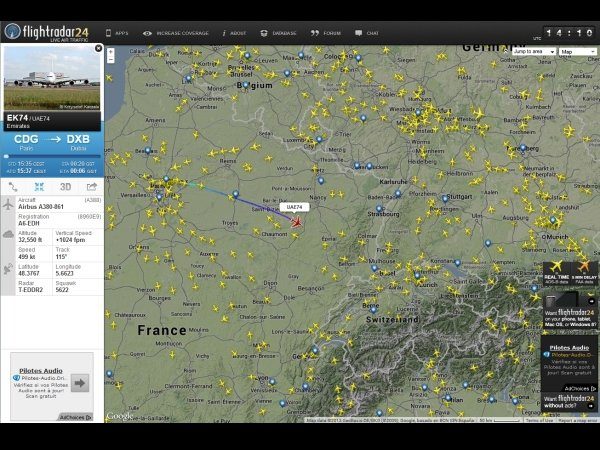Click the flightradar24 logo
600x450 pixels.
(x=47, y=32)
